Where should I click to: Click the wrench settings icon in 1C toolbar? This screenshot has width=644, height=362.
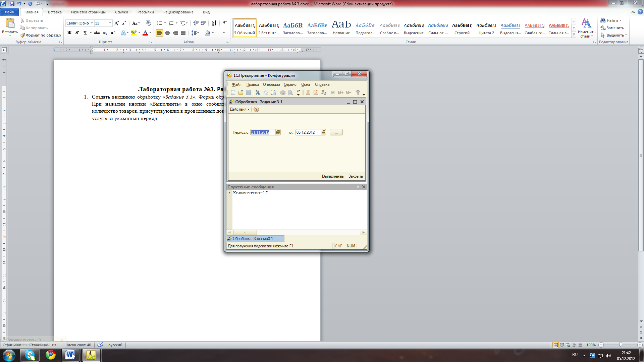point(358,93)
